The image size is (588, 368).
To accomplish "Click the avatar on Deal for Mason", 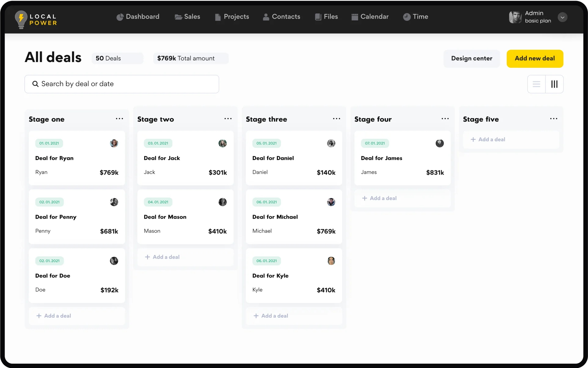I will pyautogui.click(x=223, y=202).
